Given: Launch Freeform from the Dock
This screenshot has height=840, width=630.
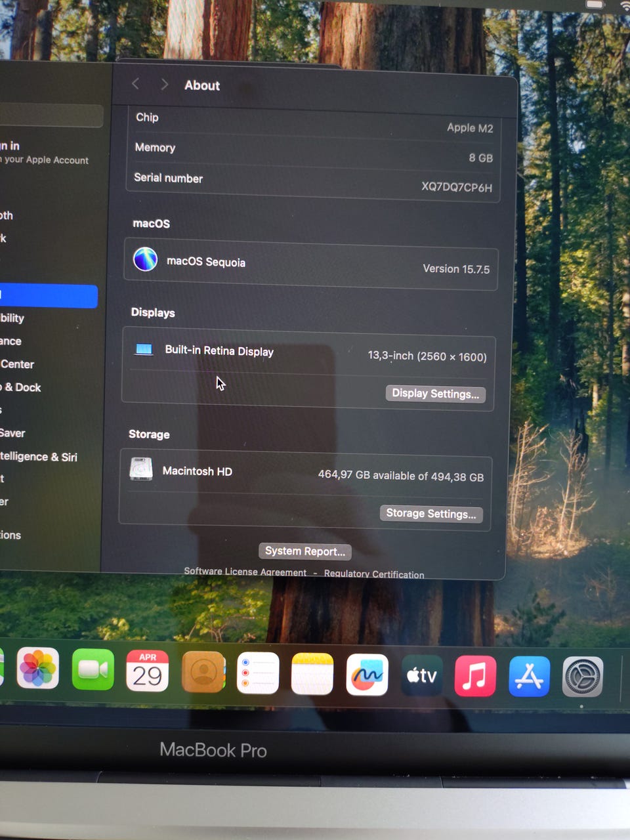Looking at the screenshot, I should point(367,675).
